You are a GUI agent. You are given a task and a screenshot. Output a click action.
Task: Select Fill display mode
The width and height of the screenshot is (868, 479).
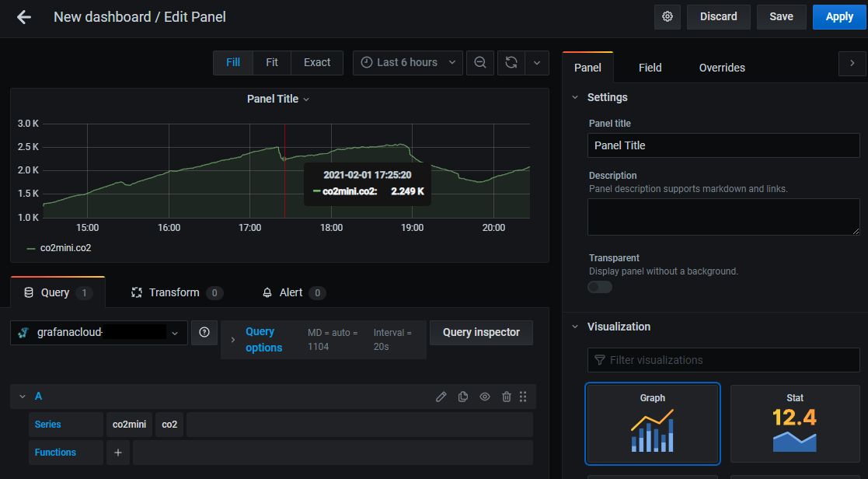[x=233, y=62]
